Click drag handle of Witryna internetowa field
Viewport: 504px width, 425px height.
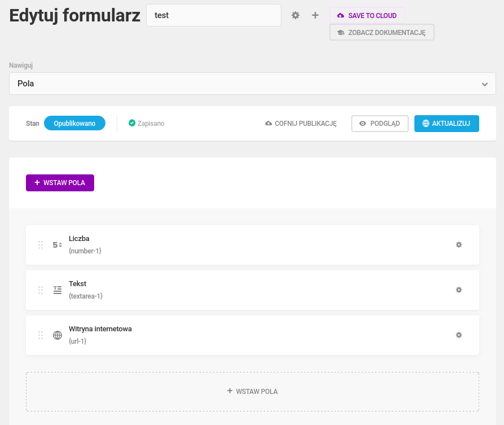click(x=41, y=335)
